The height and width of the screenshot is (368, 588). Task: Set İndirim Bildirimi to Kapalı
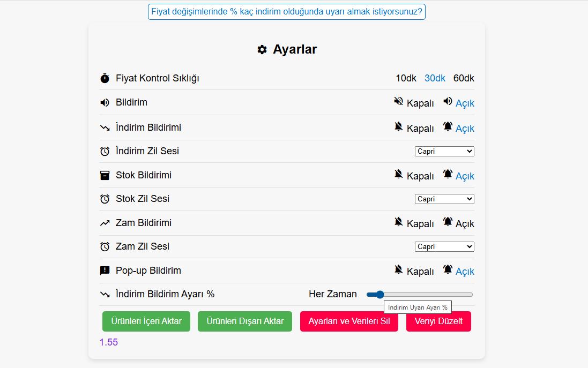pos(420,129)
